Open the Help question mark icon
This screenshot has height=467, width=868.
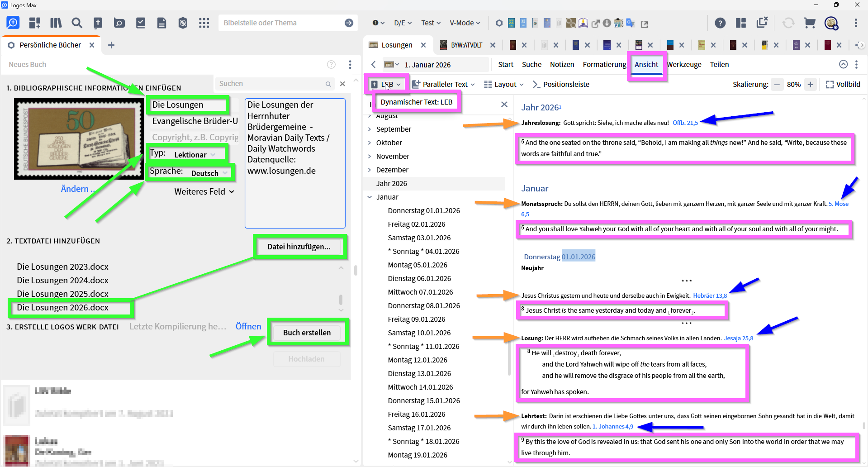720,23
